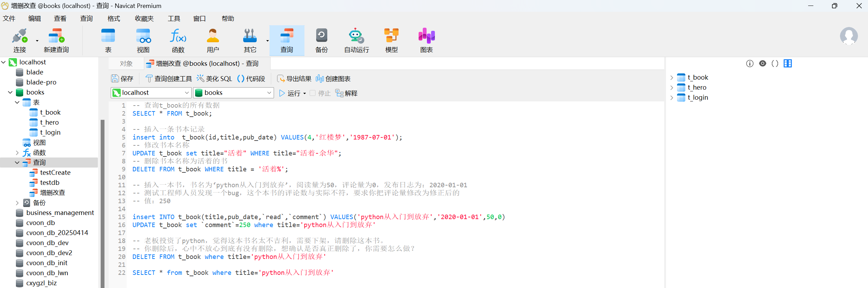Select the blue object grid icon in right panel
868x288 pixels.
[788, 63]
